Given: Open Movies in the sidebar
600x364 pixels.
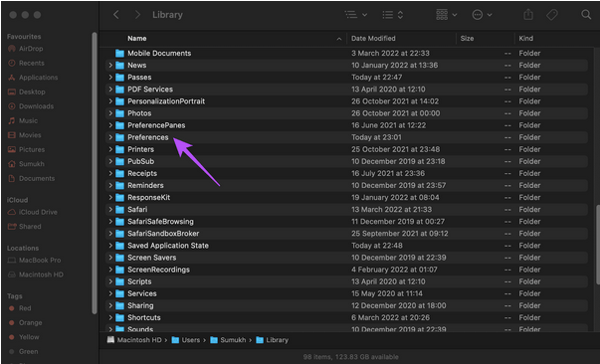Looking at the screenshot, I should [25, 135].
